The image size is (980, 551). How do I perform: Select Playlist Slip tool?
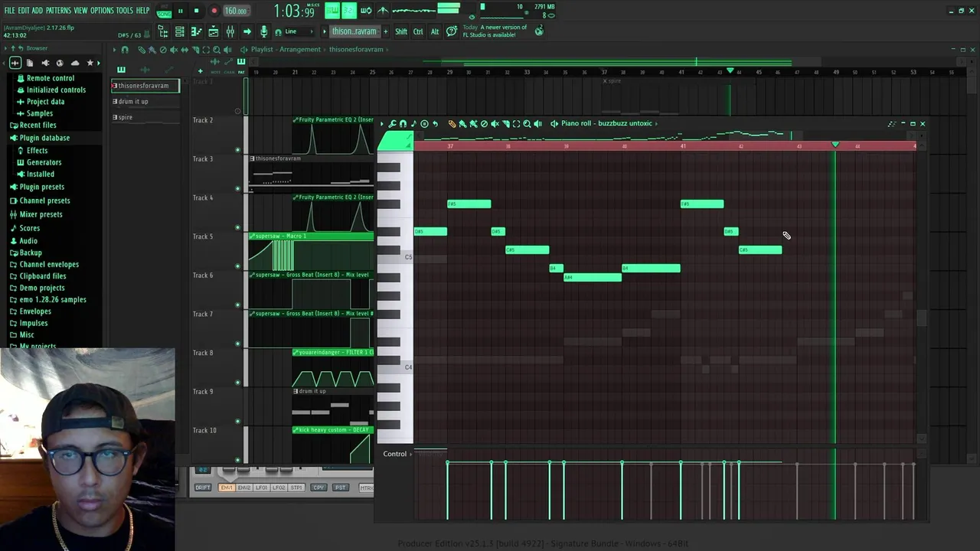coord(185,49)
